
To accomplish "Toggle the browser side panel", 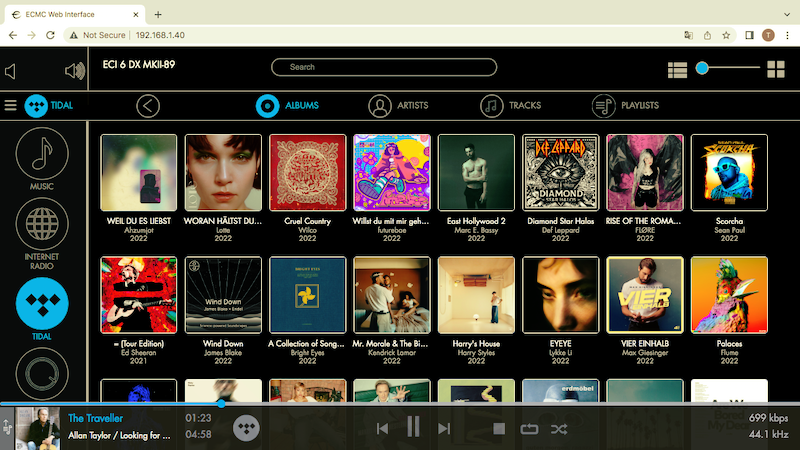I will (749, 35).
